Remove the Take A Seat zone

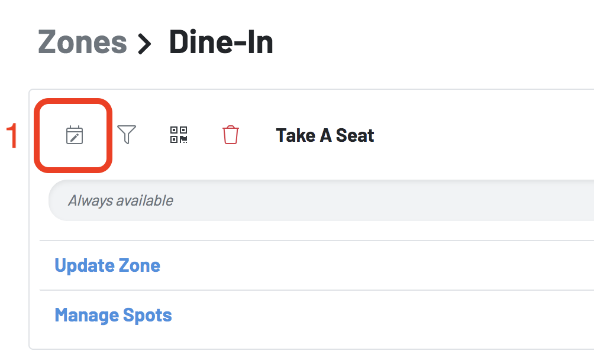click(230, 135)
